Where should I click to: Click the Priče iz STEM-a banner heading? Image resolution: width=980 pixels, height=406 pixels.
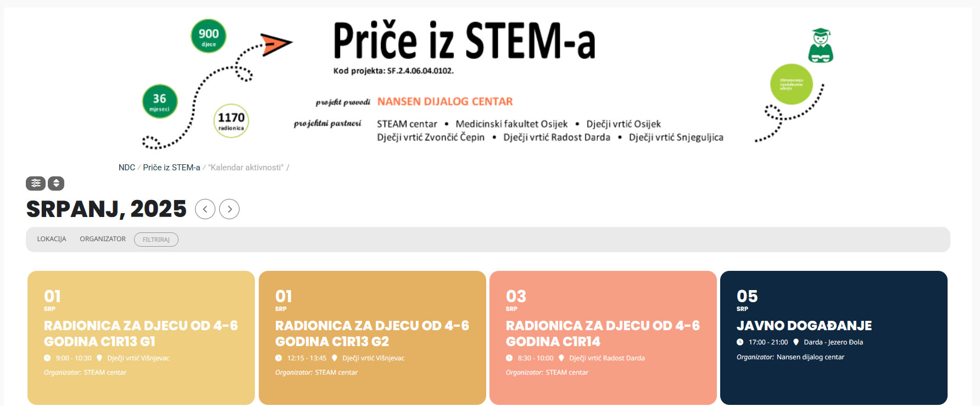464,41
